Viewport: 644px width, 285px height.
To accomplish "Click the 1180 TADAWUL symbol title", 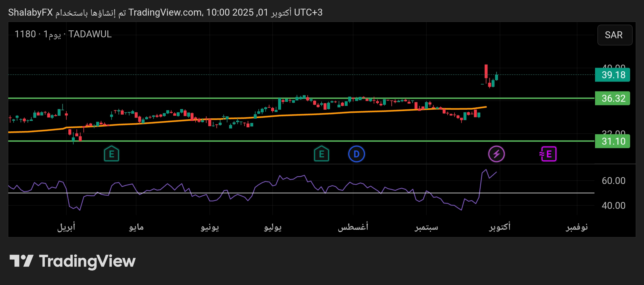I will point(63,34).
